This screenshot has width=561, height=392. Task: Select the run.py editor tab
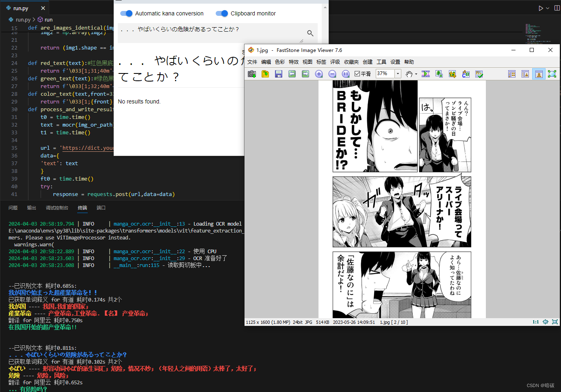click(x=24, y=8)
